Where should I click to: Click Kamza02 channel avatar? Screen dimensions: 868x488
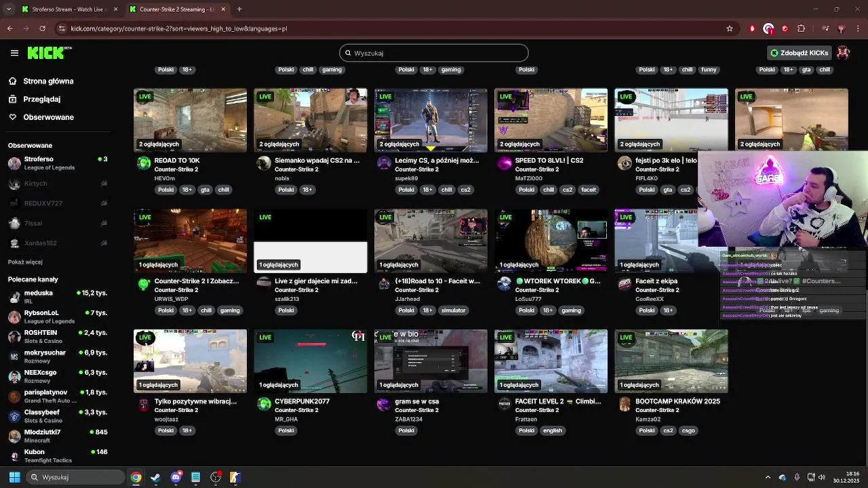click(x=625, y=404)
